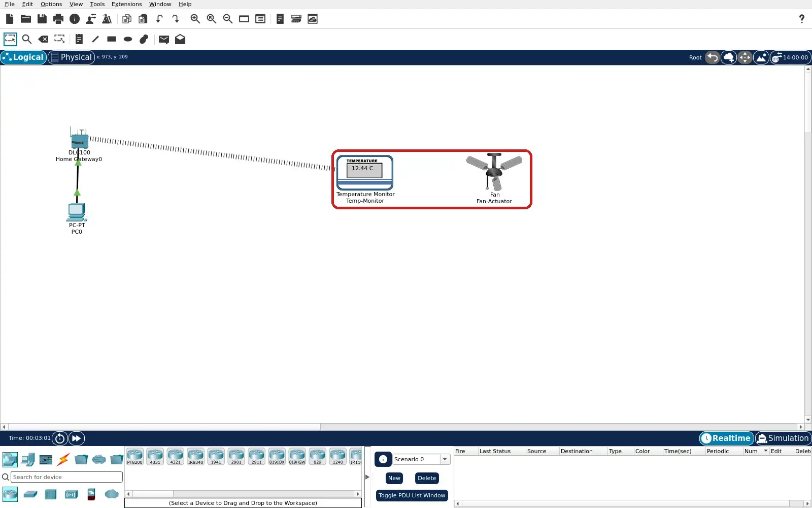Select the freeform drawing tool

144,39
